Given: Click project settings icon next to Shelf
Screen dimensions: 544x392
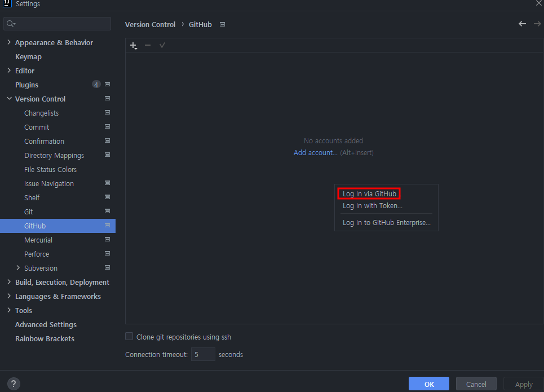Looking at the screenshot, I should [x=107, y=197].
